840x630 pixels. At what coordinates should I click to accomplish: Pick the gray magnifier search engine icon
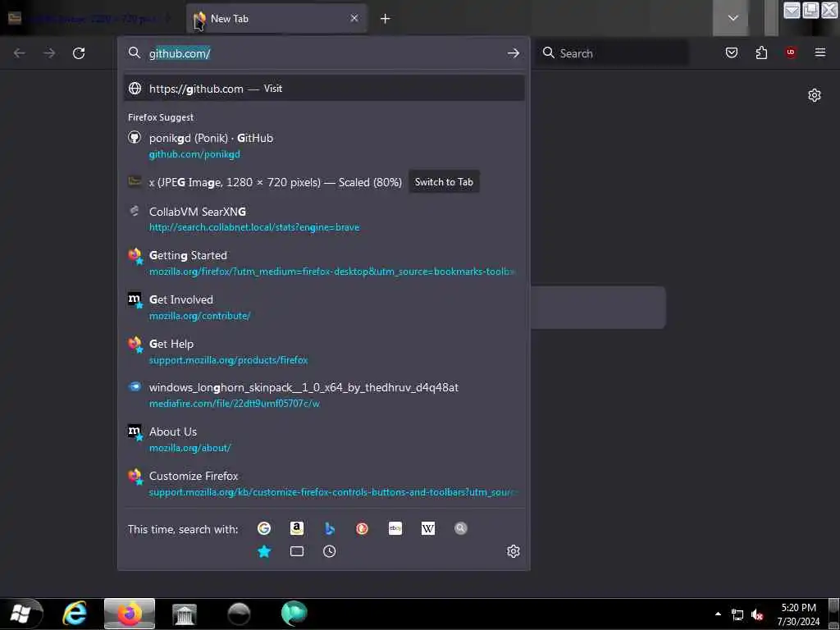click(461, 529)
